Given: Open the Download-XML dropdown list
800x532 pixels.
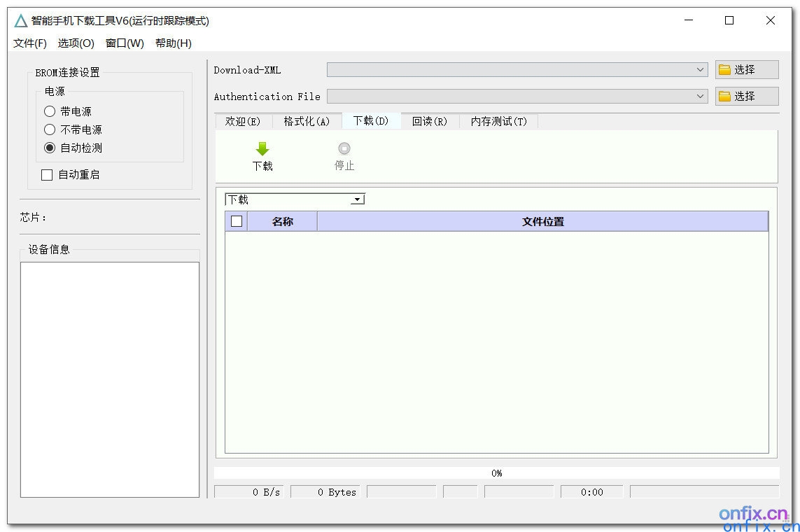Looking at the screenshot, I should (702, 69).
